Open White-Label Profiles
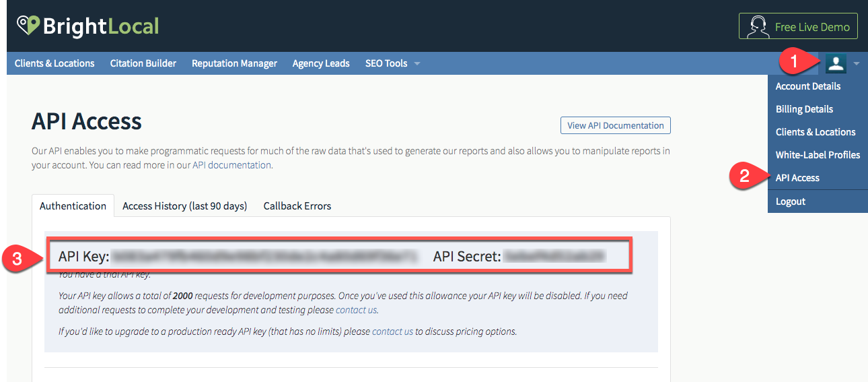This screenshot has height=382, width=868. pos(818,155)
